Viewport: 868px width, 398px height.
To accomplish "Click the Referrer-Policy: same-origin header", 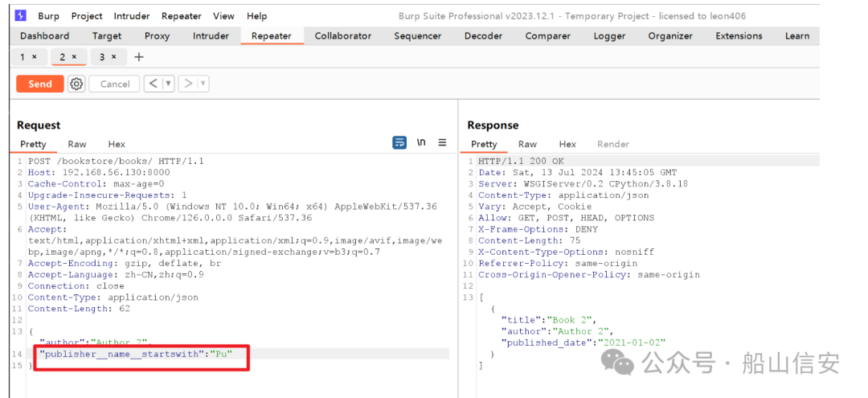I will (558, 263).
